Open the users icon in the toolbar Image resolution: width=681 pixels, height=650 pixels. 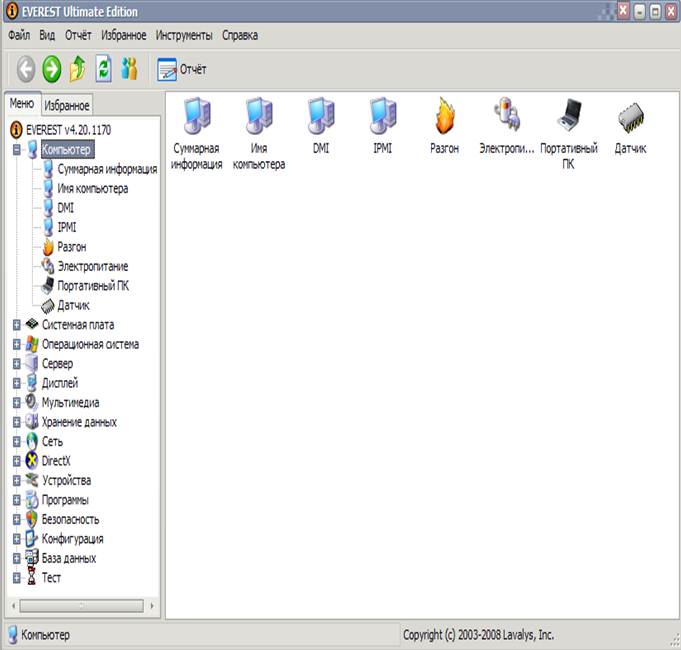point(129,69)
